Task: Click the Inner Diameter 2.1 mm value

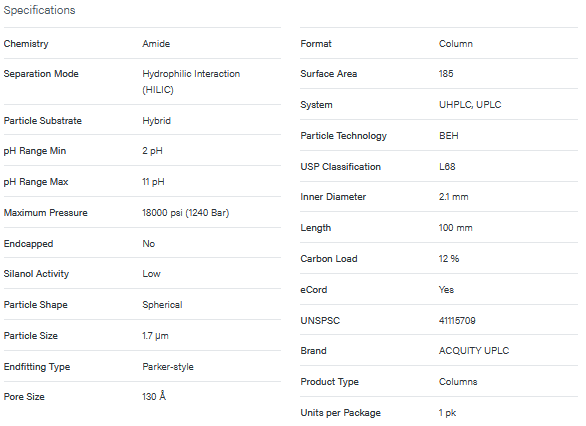Action: tap(453, 197)
